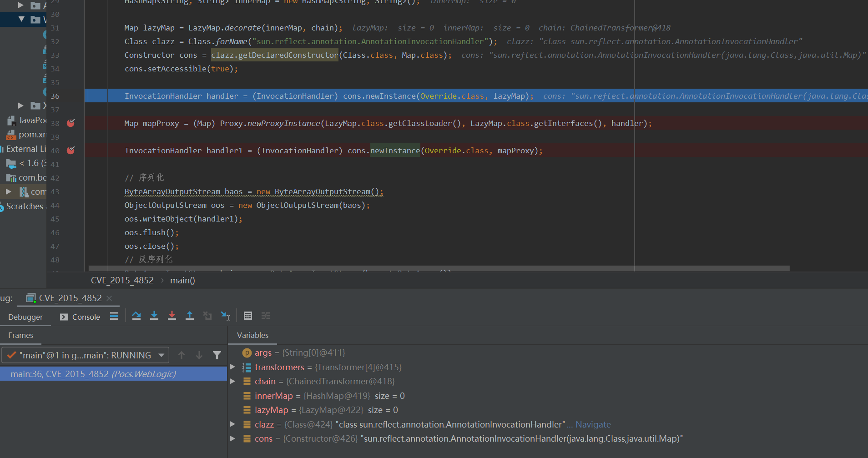Select the main:36 stack frame
Viewport: 868px width, 458px height.
tap(113, 374)
